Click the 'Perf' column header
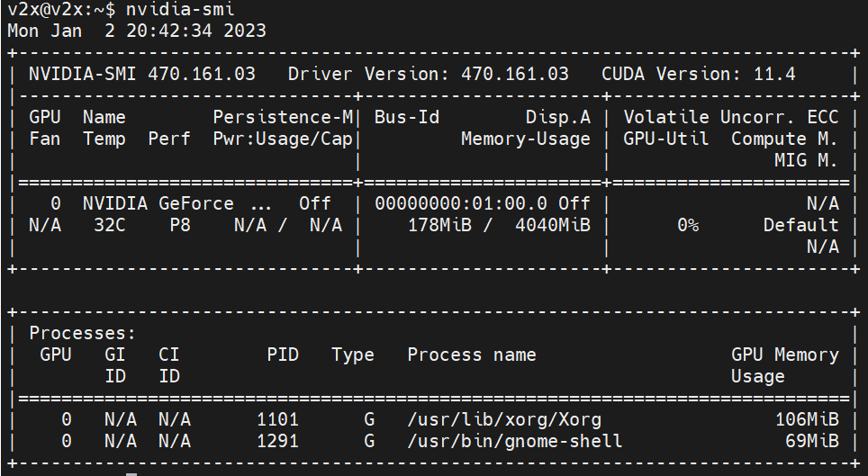 pos(169,139)
